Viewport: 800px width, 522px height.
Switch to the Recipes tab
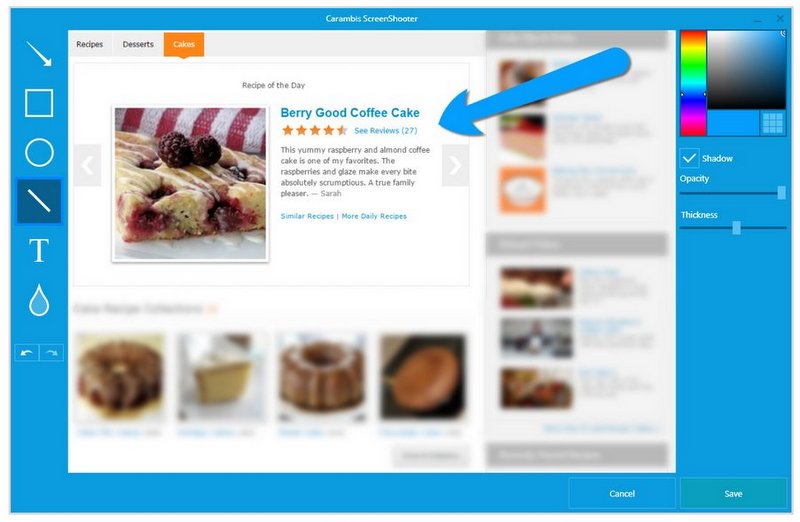(89, 44)
